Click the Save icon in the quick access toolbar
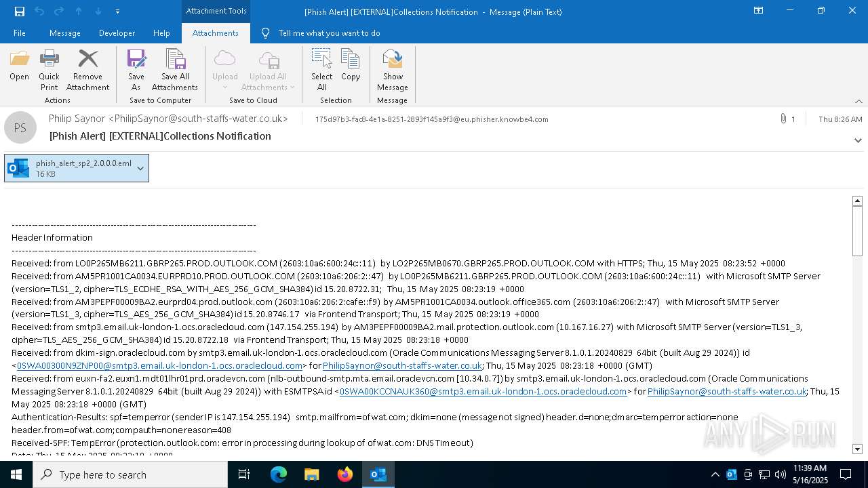868x488 pixels. 20,12
